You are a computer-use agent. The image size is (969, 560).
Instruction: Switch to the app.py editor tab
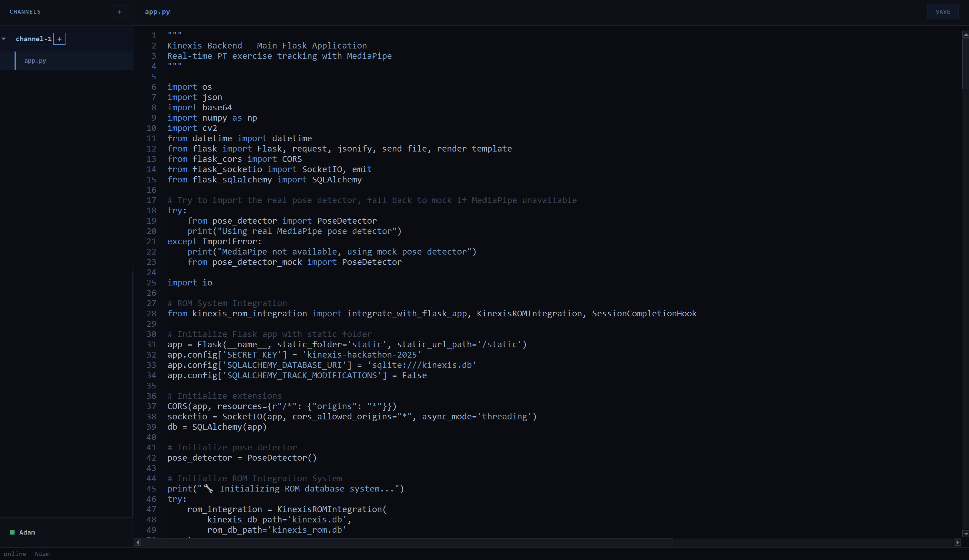click(x=157, y=12)
